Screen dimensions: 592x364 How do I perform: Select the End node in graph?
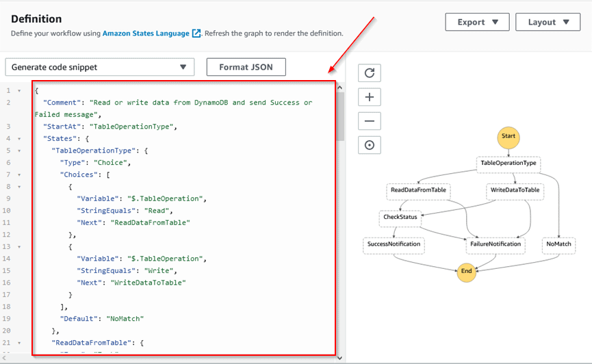[x=467, y=271]
